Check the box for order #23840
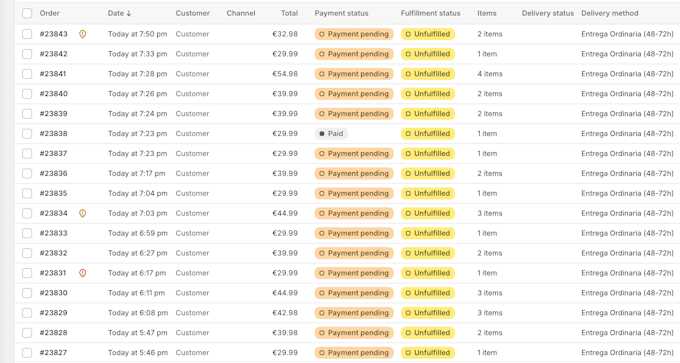Viewport: 680px width, 363px height. coord(27,94)
